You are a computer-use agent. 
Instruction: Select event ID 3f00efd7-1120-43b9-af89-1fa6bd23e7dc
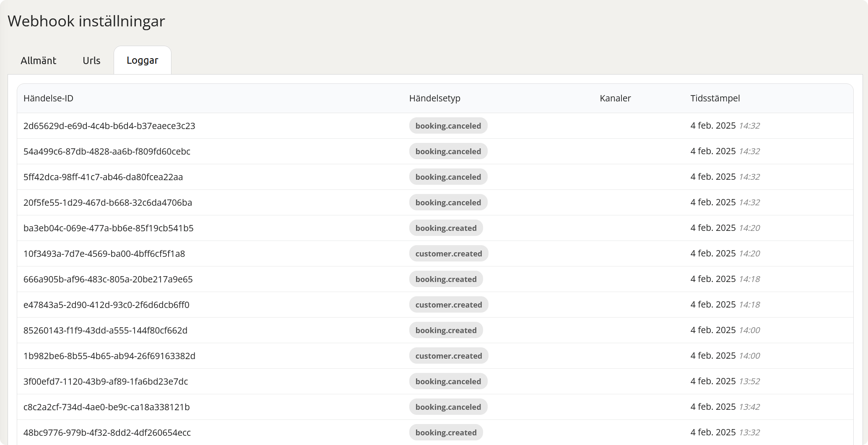click(106, 381)
